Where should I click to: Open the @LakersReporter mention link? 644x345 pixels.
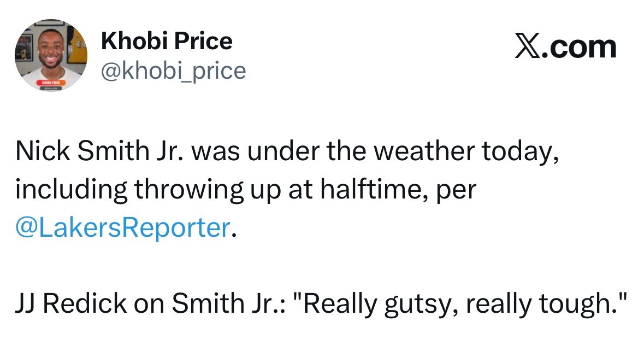[x=122, y=227]
